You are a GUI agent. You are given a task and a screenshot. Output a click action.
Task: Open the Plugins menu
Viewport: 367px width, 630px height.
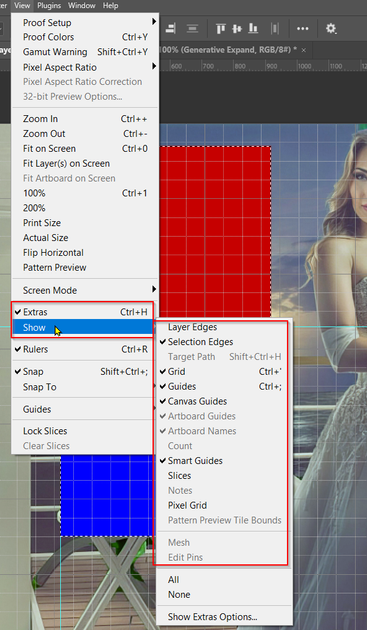click(x=49, y=6)
